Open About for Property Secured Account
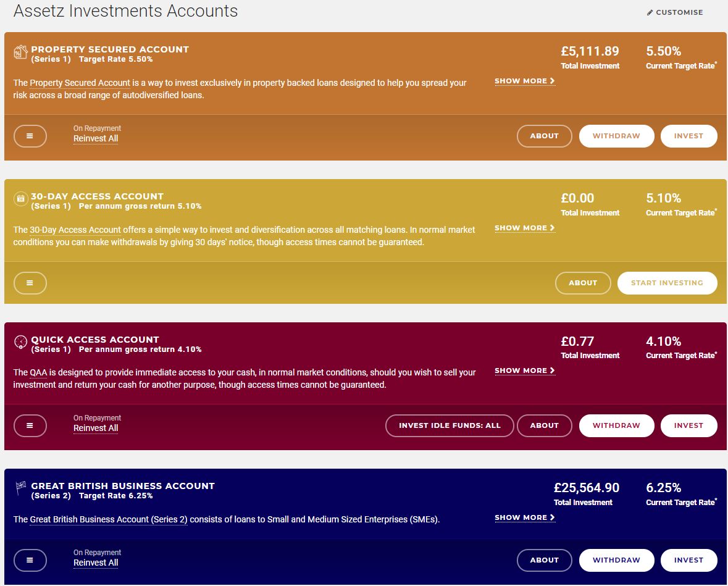The width and height of the screenshot is (728, 586). [544, 136]
